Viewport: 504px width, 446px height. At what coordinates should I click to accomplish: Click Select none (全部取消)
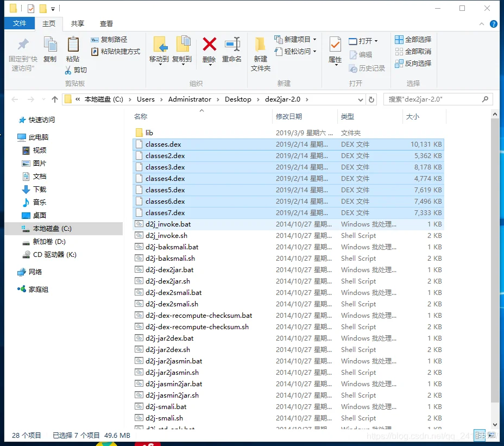(x=413, y=52)
